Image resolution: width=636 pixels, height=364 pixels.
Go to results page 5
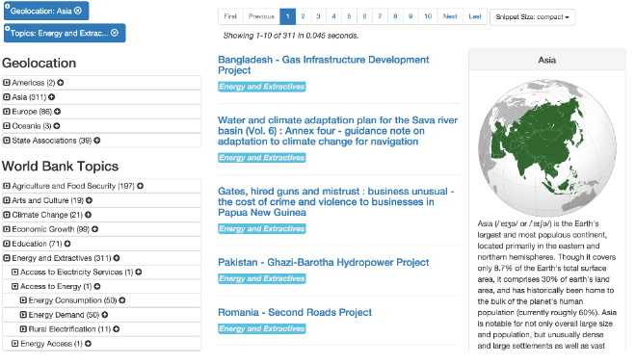coord(349,16)
